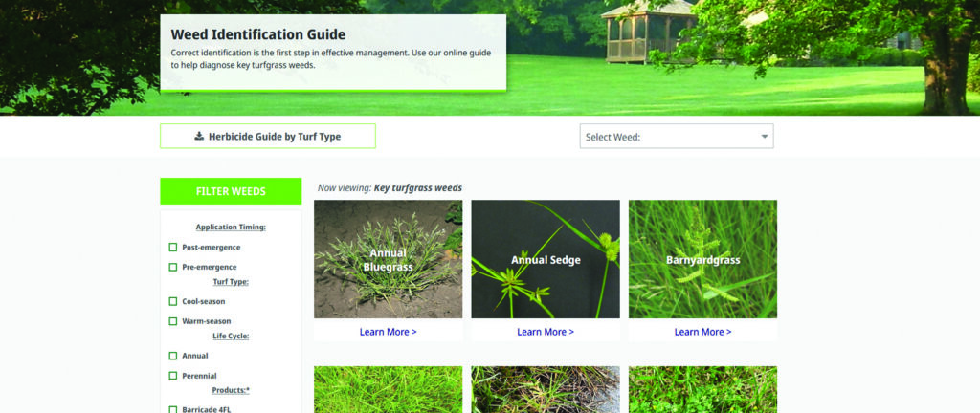Toggle the Annual life cycle checkbox
The width and height of the screenshot is (980, 413).
173,356
